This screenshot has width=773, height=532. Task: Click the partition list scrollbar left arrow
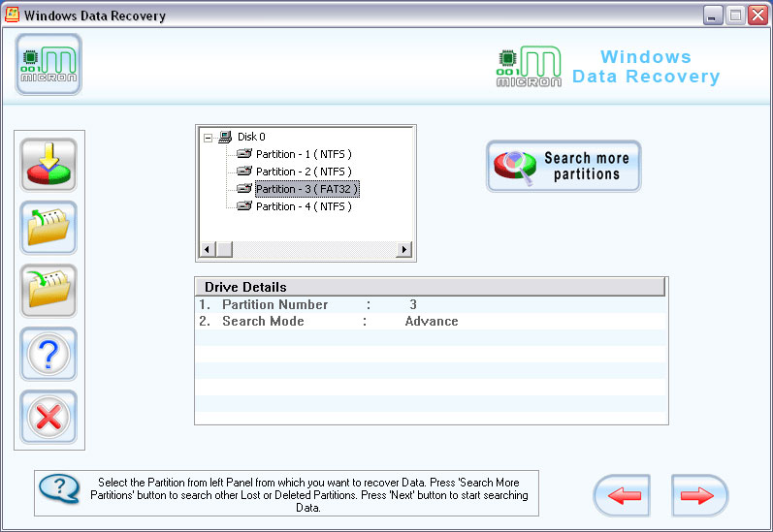[206, 250]
